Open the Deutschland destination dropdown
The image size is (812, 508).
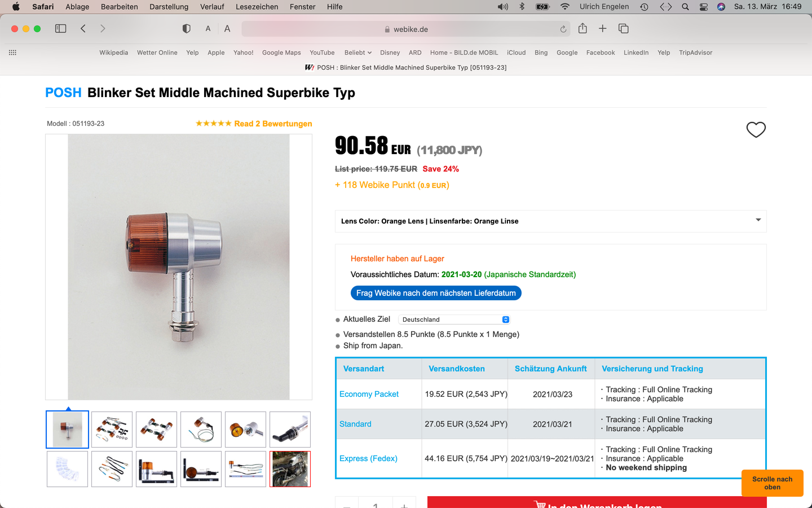pyautogui.click(x=455, y=319)
